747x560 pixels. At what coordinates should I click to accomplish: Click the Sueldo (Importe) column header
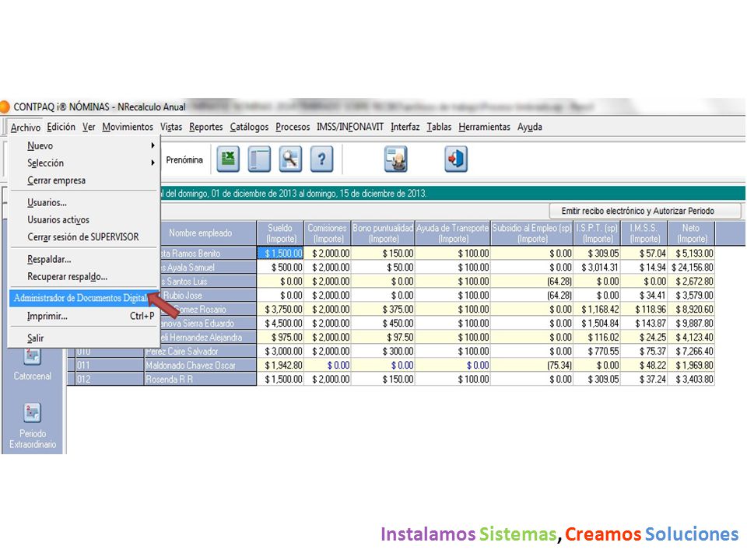(x=281, y=233)
